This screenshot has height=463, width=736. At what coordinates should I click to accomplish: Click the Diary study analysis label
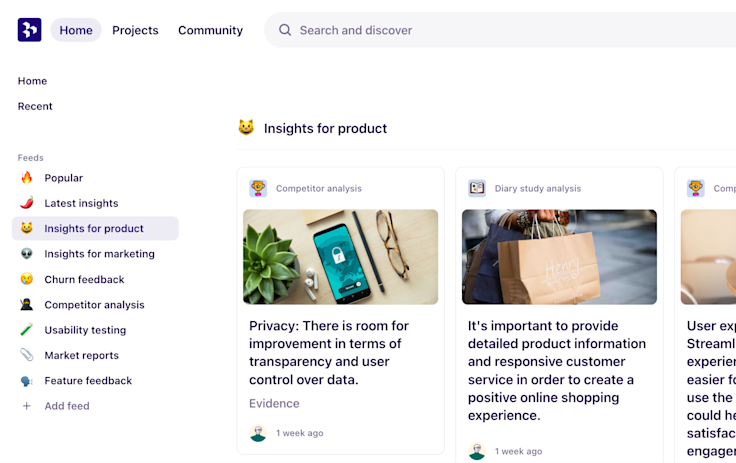point(538,188)
